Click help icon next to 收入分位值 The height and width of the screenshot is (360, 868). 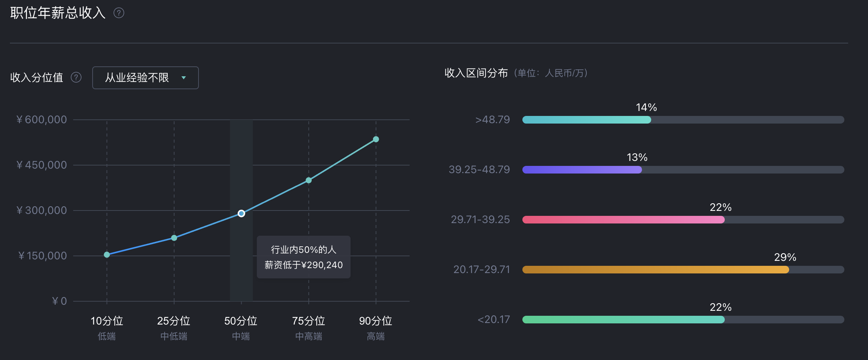pyautogui.click(x=76, y=78)
